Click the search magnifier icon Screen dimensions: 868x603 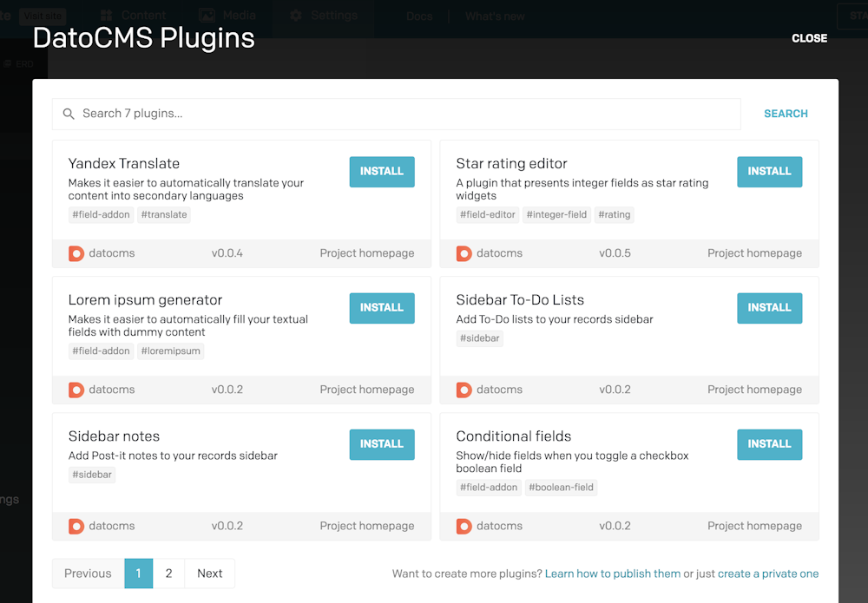(x=69, y=114)
